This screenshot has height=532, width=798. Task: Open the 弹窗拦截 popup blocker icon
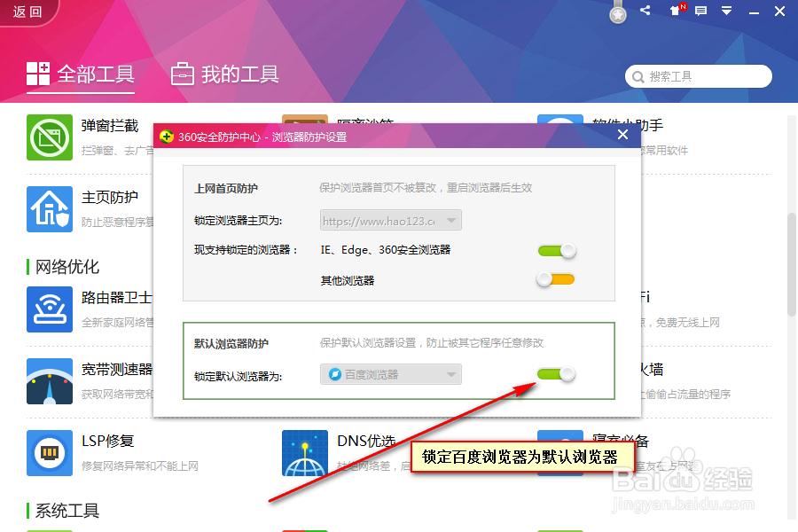click(50, 137)
